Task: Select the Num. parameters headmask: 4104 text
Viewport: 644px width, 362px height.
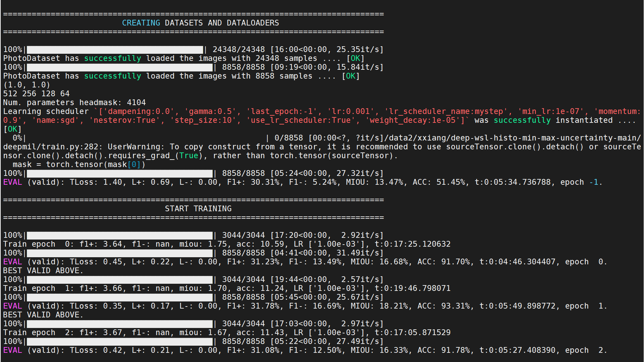Action: 74,102
